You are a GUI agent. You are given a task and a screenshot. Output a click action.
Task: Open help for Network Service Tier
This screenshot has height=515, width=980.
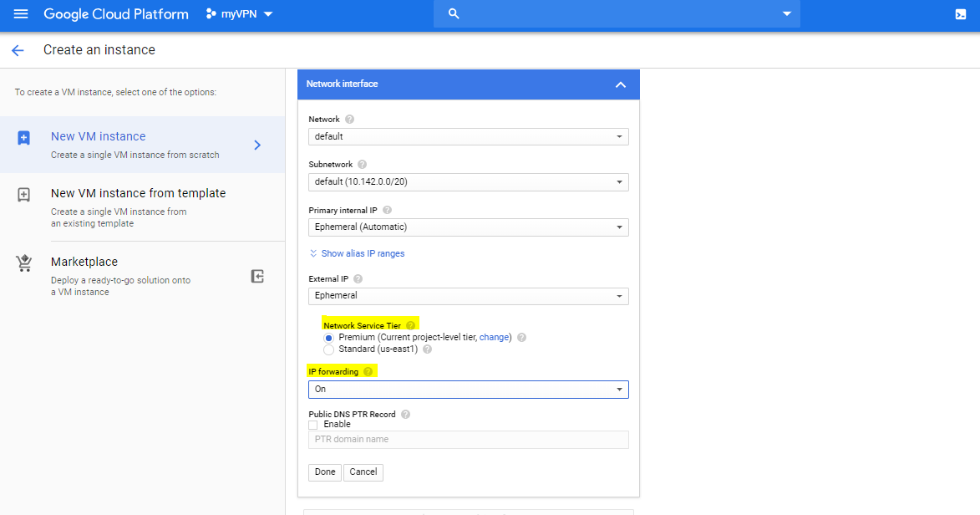(x=410, y=325)
